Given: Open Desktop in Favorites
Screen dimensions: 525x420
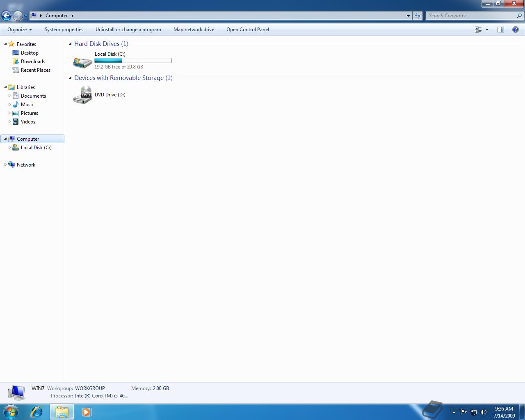Looking at the screenshot, I should 30,53.
